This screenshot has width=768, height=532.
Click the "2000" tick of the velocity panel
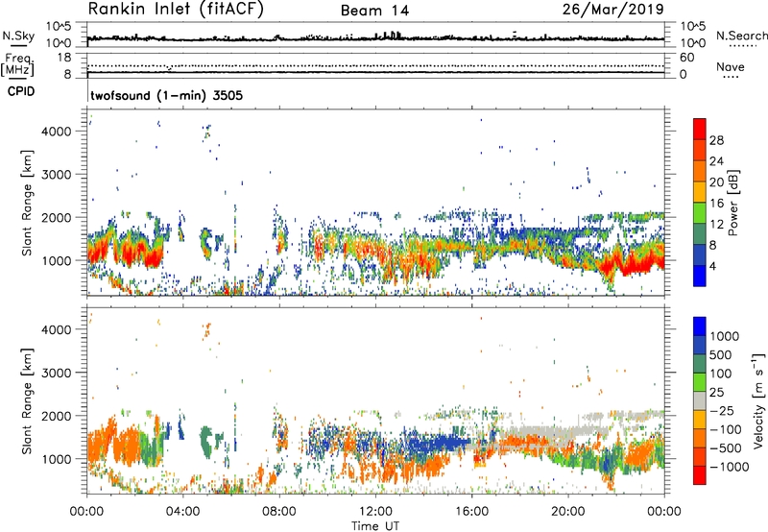(x=57, y=416)
